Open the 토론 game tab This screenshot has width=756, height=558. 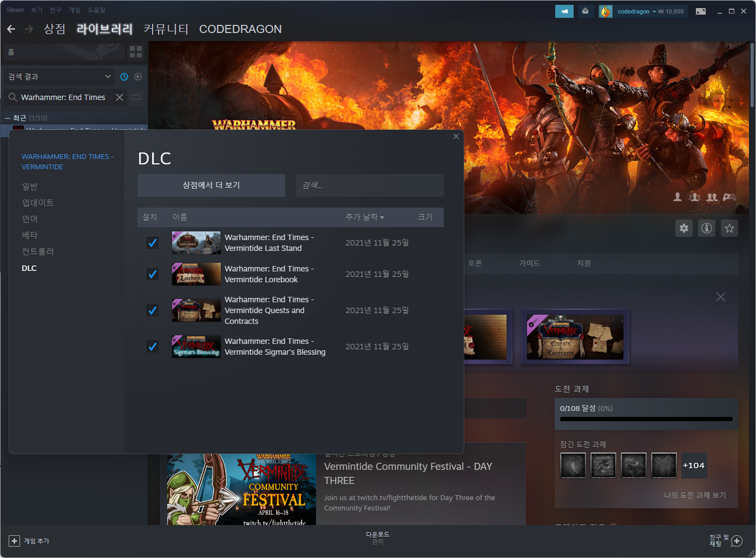pyautogui.click(x=475, y=263)
